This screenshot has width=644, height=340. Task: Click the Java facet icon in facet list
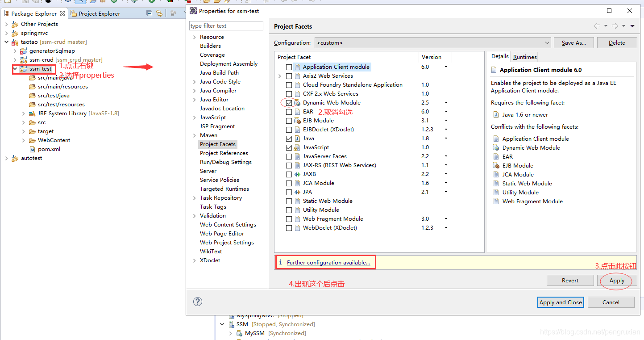[x=297, y=139]
